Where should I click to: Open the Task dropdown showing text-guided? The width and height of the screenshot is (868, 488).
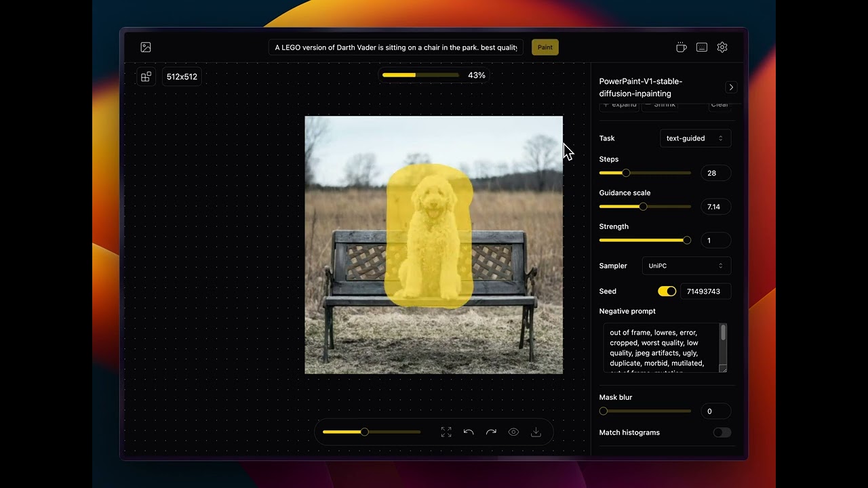click(x=695, y=138)
